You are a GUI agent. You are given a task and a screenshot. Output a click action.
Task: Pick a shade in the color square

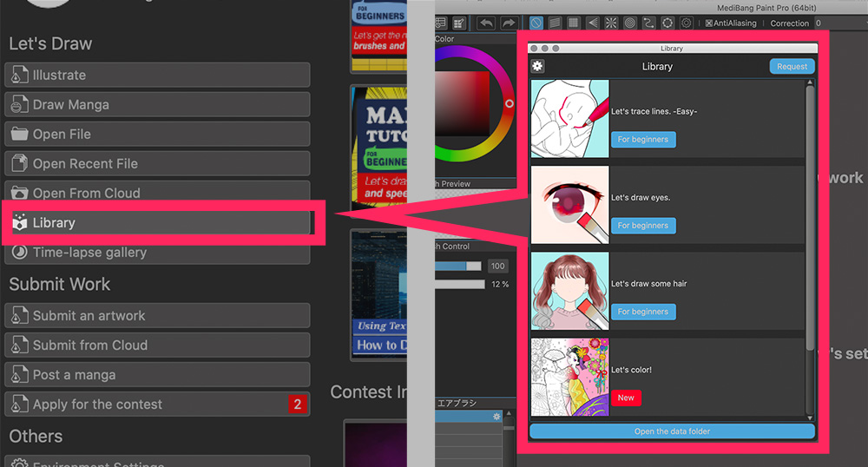[463, 103]
